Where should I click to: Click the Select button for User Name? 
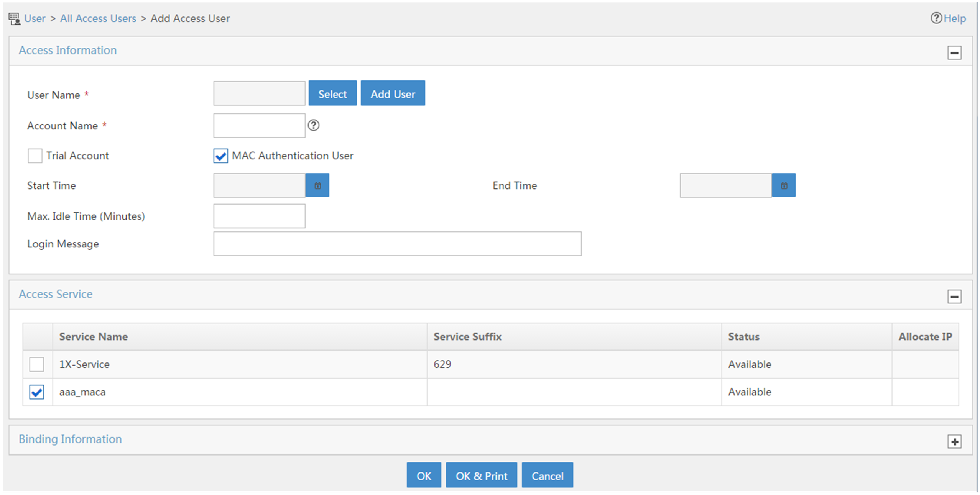(x=332, y=93)
